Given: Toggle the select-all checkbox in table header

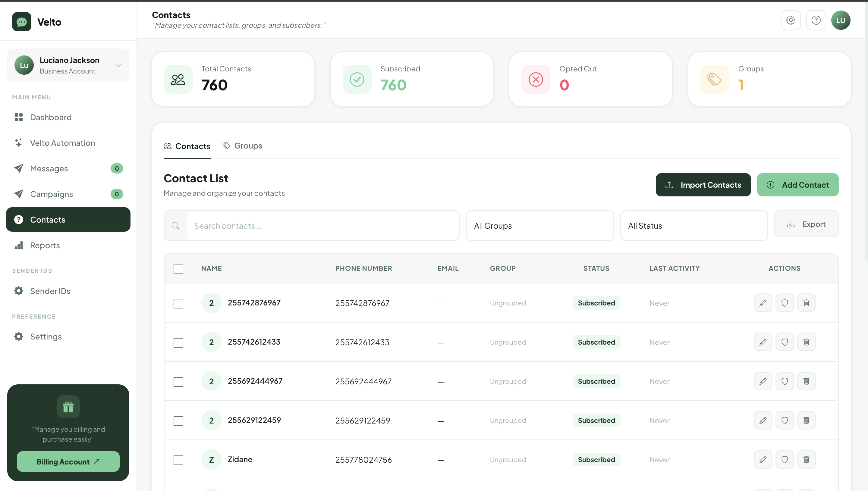Looking at the screenshot, I should click(x=178, y=268).
